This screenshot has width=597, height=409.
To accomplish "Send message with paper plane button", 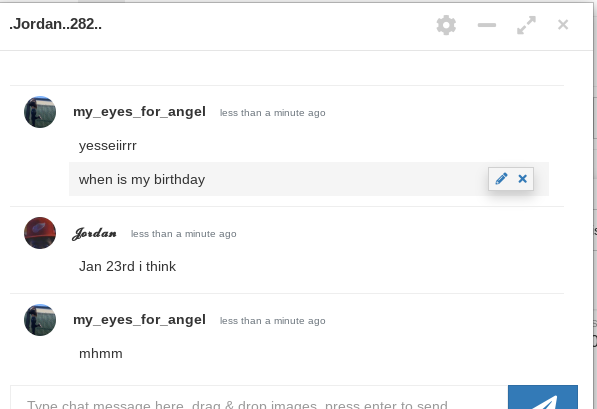I will point(543,397).
